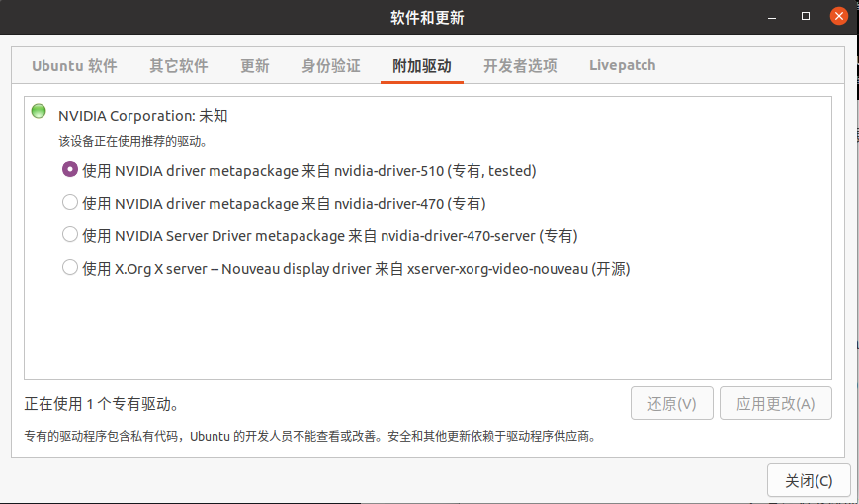The width and height of the screenshot is (859, 504).
Task: Open the 其它软件 tab
Action: point(179,66)
